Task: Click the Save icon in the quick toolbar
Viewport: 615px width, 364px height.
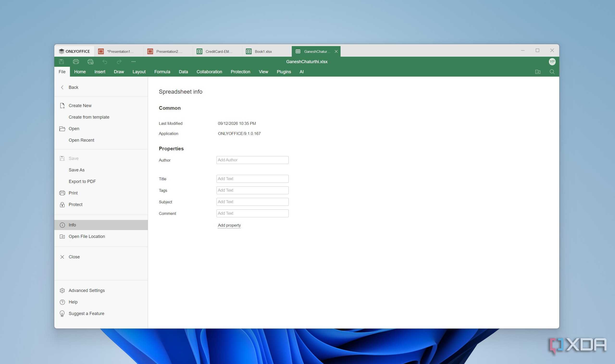Action: coord(61,62)
